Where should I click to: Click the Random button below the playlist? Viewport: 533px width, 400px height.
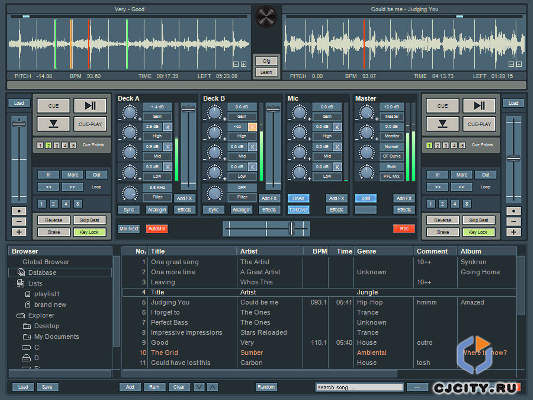[x=266, y=387]
